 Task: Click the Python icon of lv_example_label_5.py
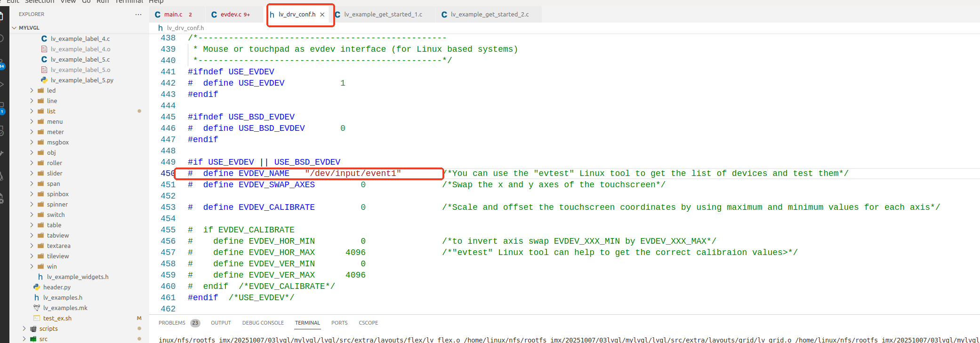(44, 80)
